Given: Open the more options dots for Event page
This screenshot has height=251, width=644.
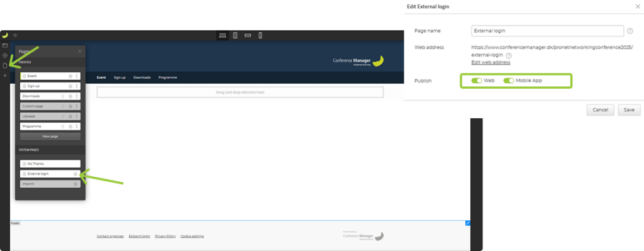Looking at the screenshot, I should point(77,76).
